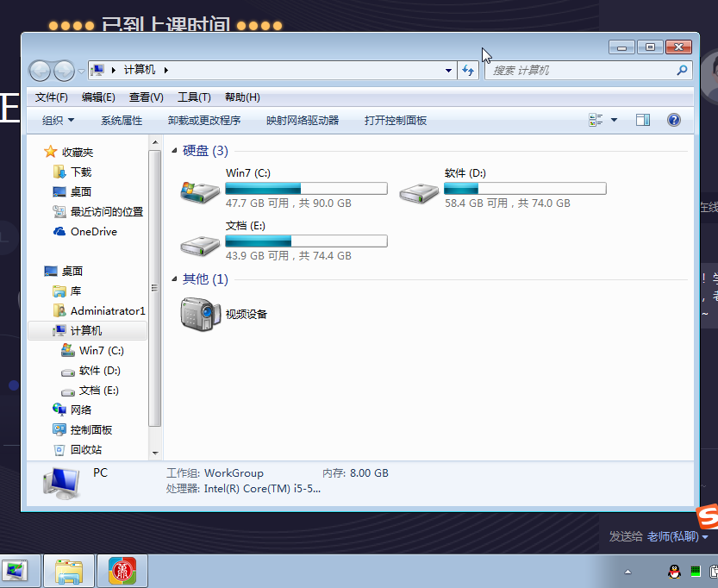Screen dimensions: 718x588
Task: Click the refresh button beside address bar
Action: click(x=468, y=71)
